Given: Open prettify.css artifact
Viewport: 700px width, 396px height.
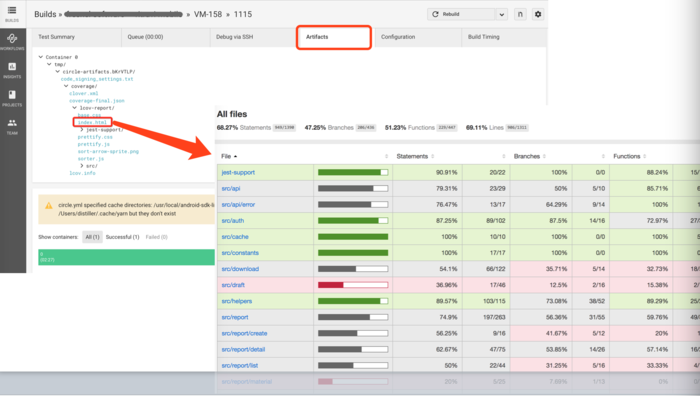Looking at the screenshot, I should click(95, 137).
